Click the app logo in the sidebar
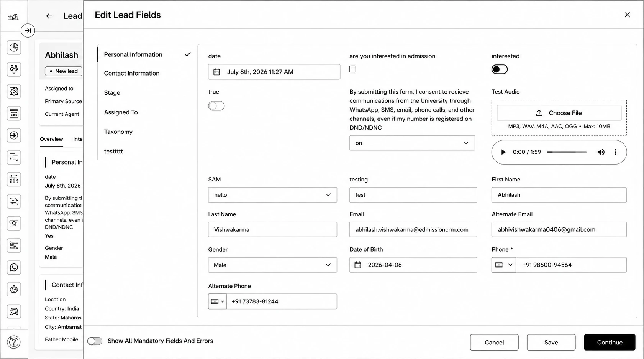 [x=13, y=17]
